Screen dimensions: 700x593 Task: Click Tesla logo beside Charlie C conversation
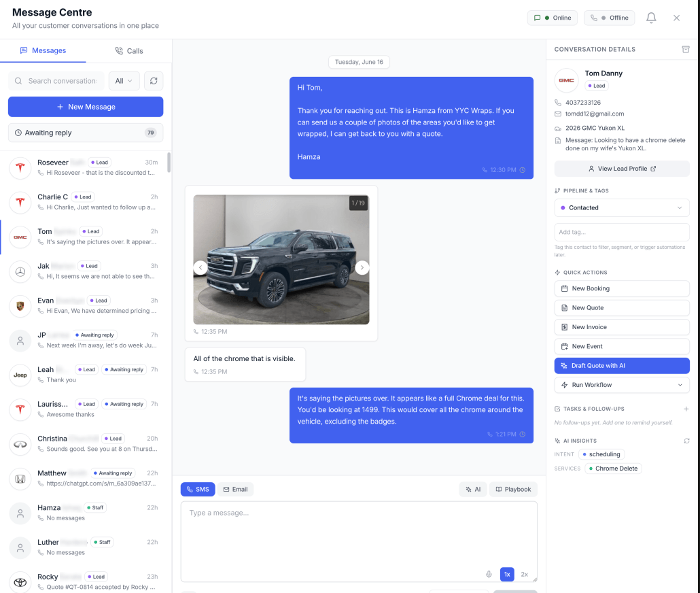pos(20,203)
